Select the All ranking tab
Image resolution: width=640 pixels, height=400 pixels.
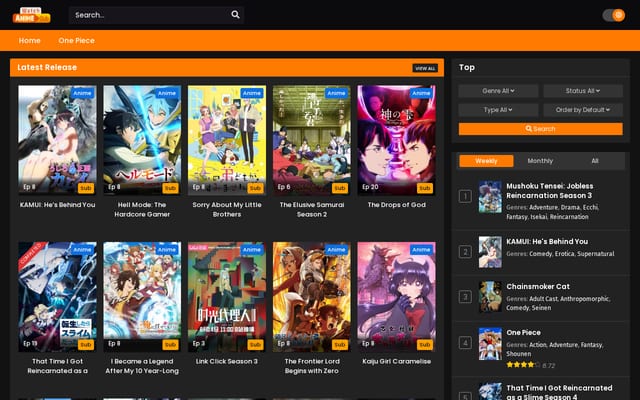(x=595, y=161)
